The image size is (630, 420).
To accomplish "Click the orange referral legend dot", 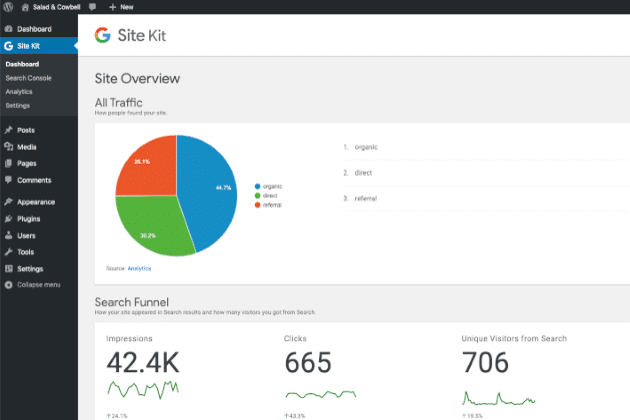I will [258, 205].
